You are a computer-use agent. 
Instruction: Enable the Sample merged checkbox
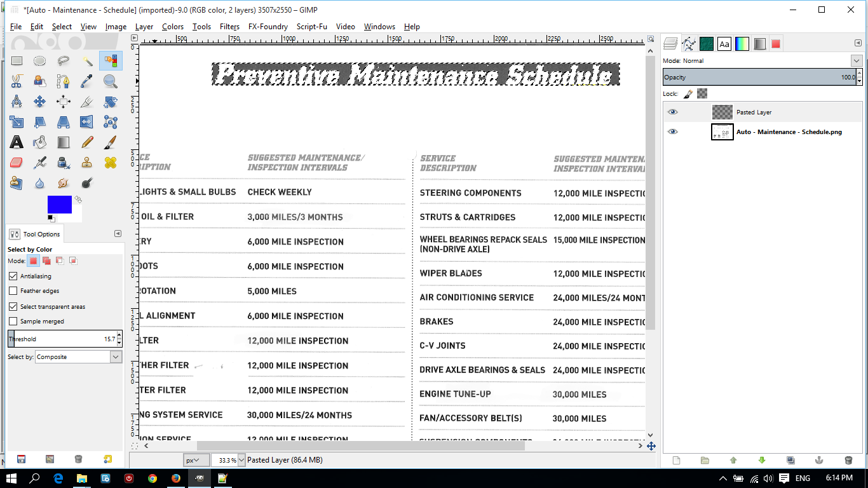pyautogui.click(x=13, y=322)
